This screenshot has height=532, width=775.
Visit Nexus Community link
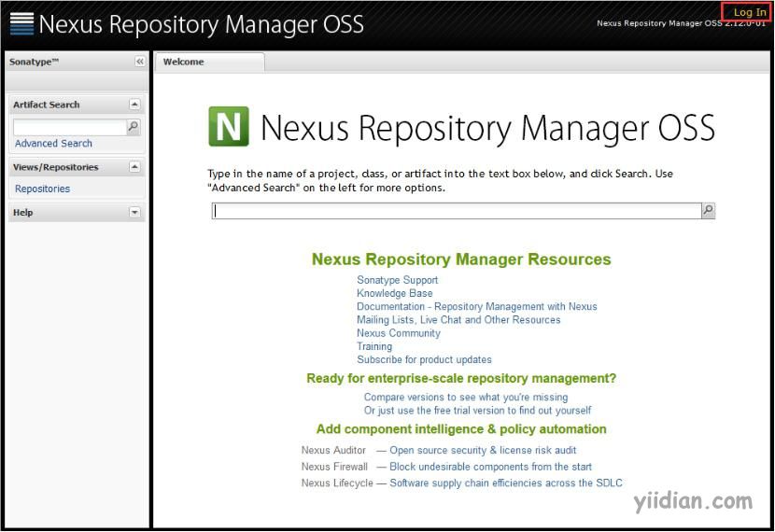399,333
